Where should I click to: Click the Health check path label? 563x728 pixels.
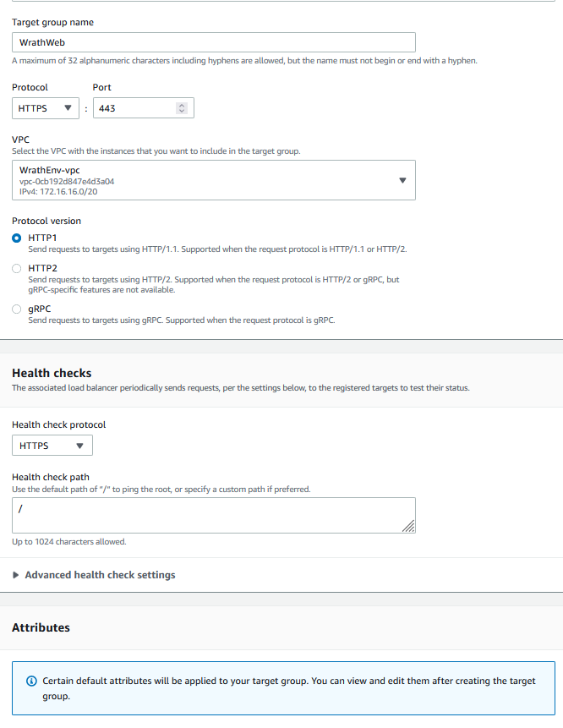51,477
